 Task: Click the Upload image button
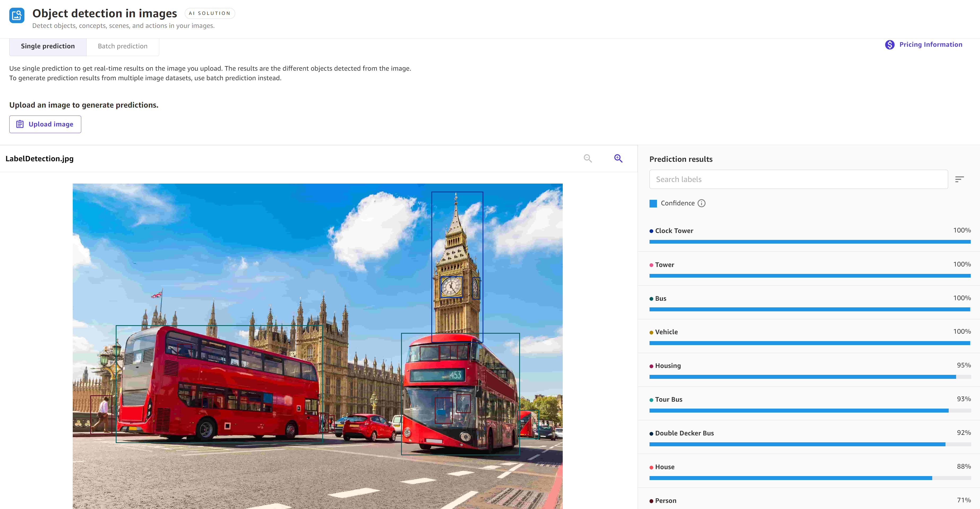click(45, 124)
